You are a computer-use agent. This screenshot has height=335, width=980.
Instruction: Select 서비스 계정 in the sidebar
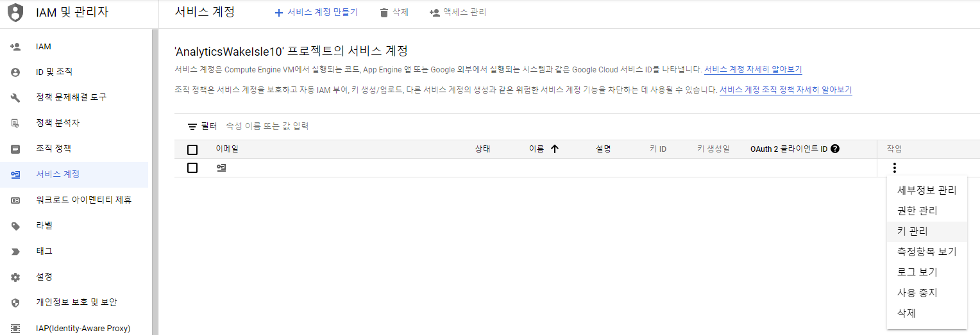click(x=74, y=174)
